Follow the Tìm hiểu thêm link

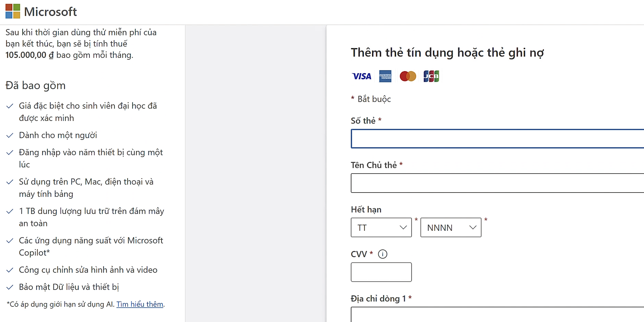pyautogui.click(x=140, y=304)
